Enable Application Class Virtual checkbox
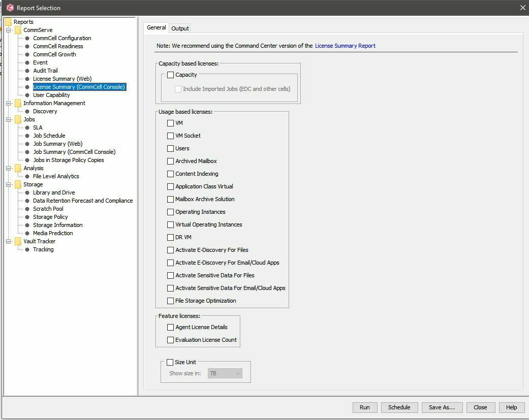529x420 pixels. click(x=170, y=186)
